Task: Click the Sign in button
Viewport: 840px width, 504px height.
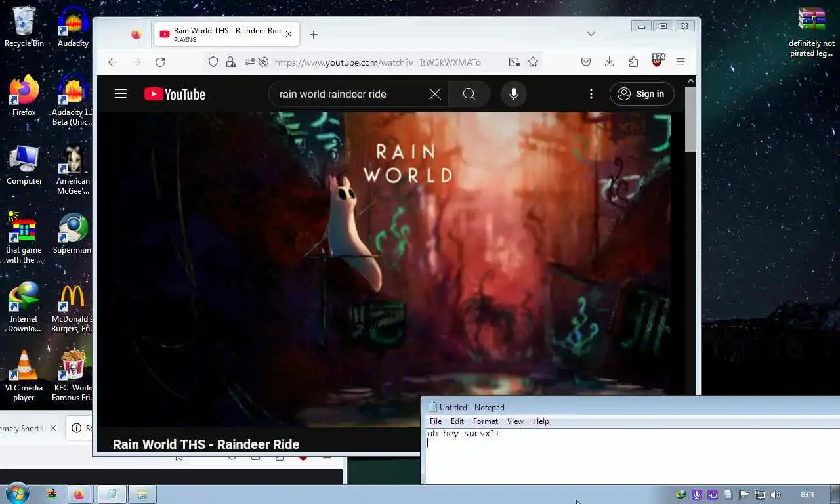Action: pyautogui.click(x=642, y=94)
